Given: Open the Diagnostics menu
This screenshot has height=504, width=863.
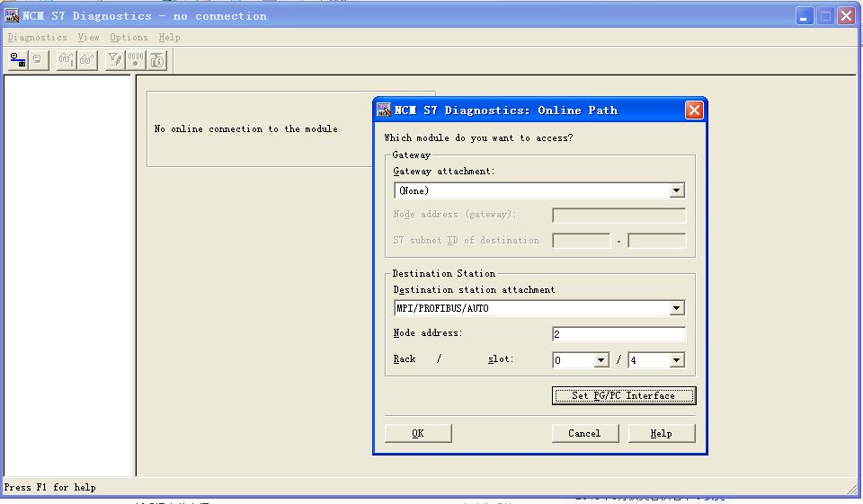Looking at the screenshot, I should pos(37,38).
